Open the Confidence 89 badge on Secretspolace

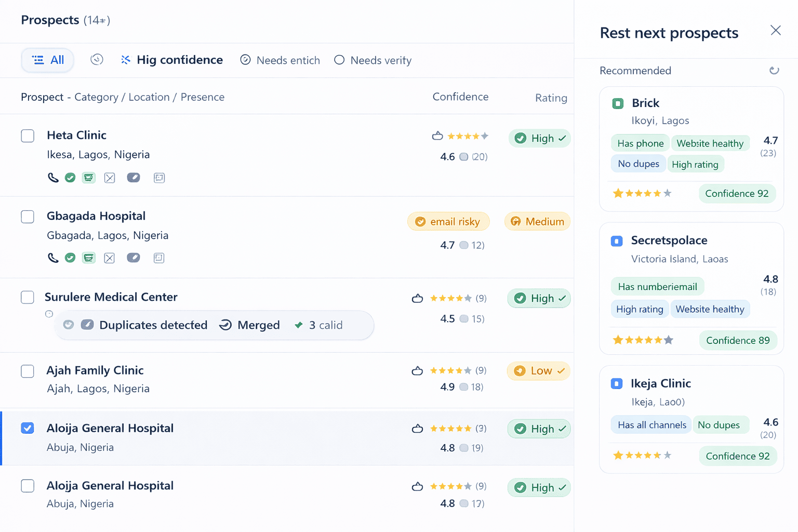click(x=738, y=340)
